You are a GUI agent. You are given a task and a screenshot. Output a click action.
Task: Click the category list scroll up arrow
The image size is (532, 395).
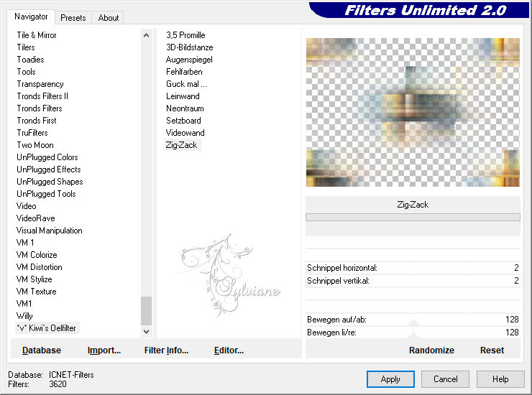pyautogui.click(x=146, y=35)
